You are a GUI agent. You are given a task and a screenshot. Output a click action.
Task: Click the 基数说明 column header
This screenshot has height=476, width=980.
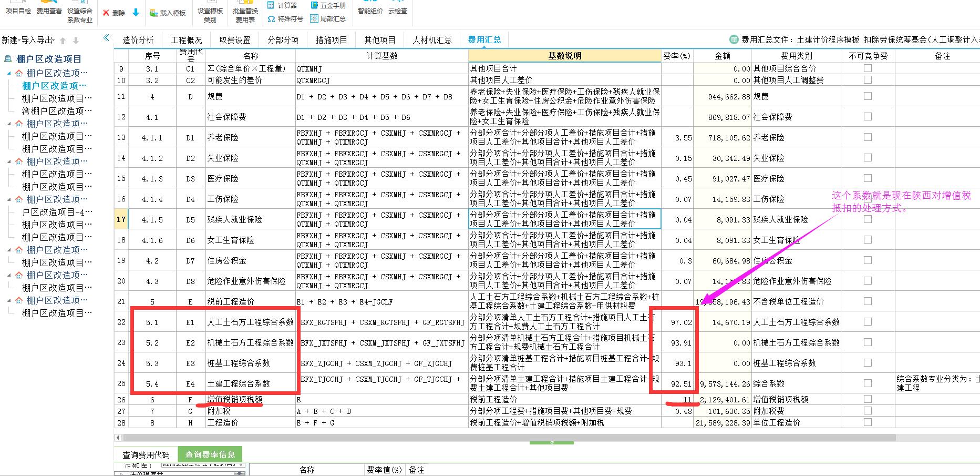[565, 56]
